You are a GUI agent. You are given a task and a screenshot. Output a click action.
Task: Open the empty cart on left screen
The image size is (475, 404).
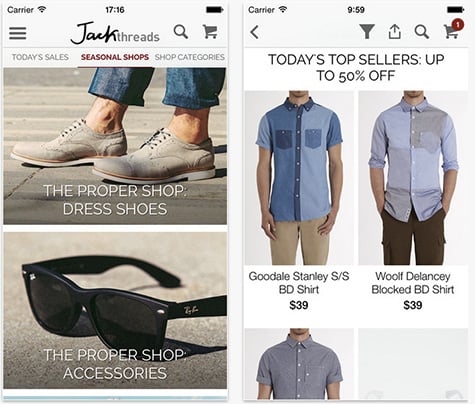tap(210, 32)
